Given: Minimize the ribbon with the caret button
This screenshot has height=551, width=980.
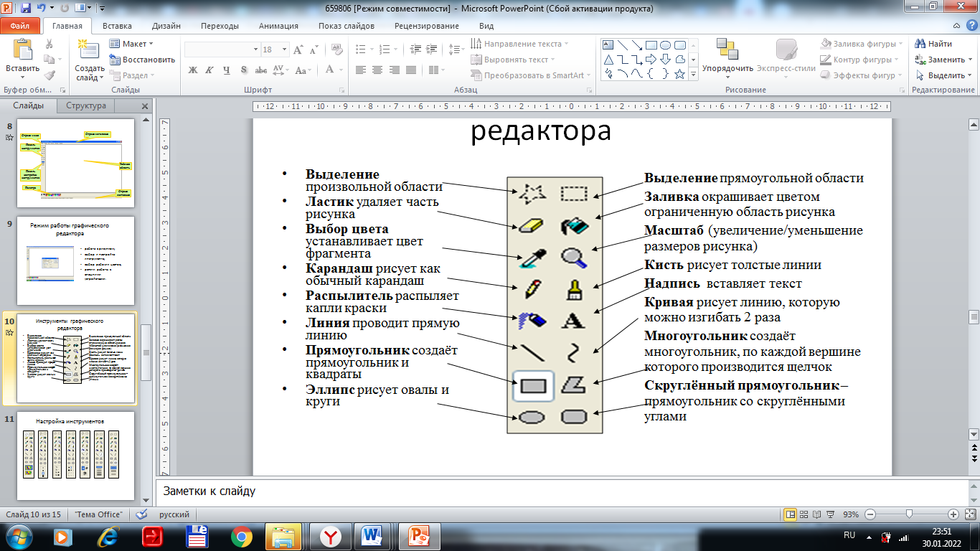Looking at the screenshot, I should pos(956,26).
